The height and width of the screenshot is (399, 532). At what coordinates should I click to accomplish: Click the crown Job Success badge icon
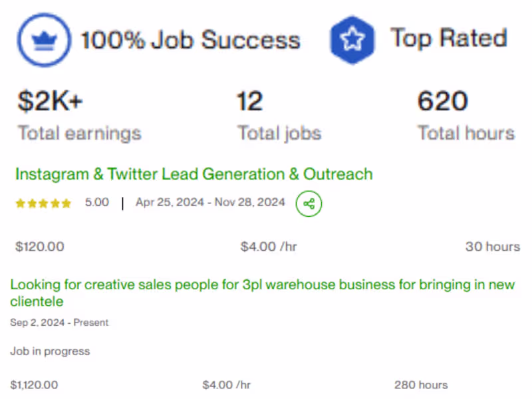pyautogui.click(x=43, y=40)
